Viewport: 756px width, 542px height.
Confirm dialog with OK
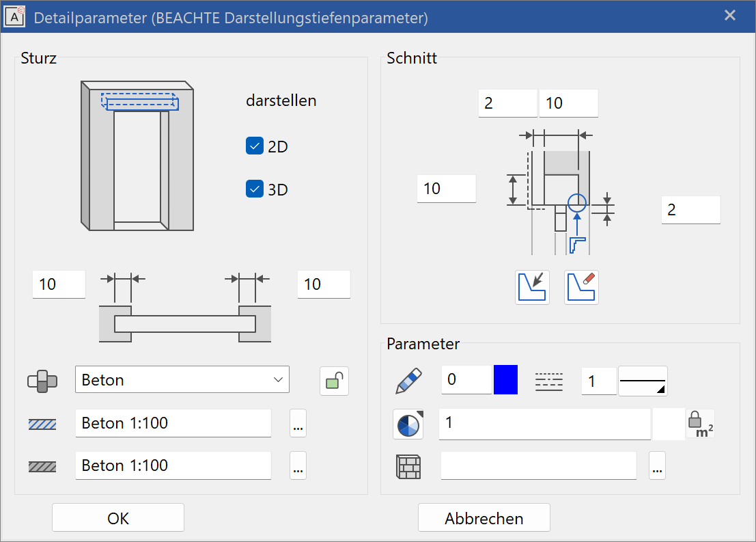click(118, 518)
